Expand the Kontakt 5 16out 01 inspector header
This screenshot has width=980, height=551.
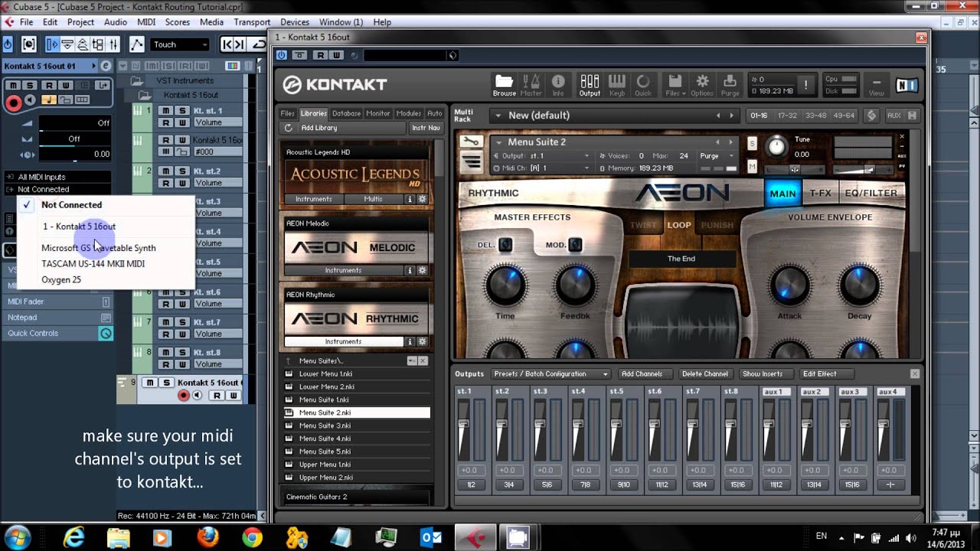coord(50,66)
